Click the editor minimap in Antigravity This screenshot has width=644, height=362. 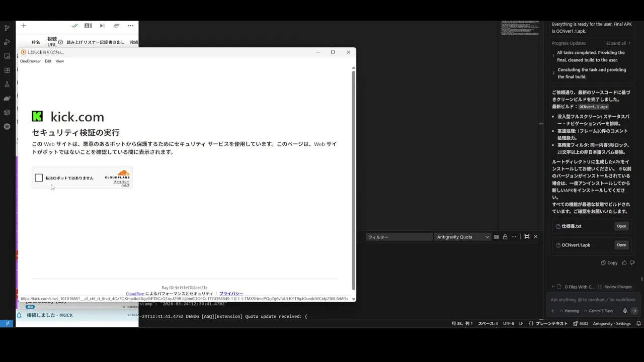click(x=519, y=28)
